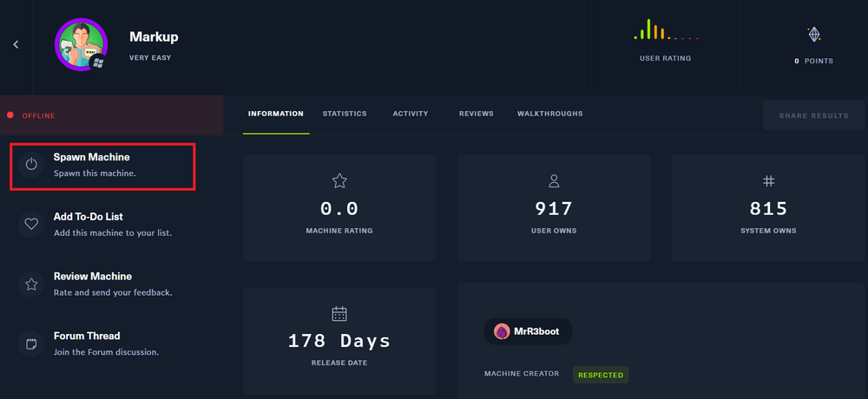View the Walkthroughs tab

(x=549, y=114)
